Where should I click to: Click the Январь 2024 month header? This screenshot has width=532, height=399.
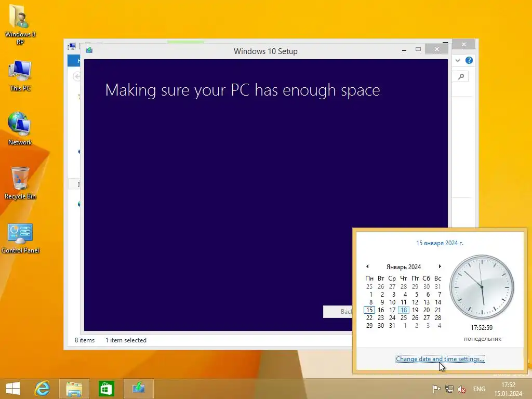(x=403, y=267)
